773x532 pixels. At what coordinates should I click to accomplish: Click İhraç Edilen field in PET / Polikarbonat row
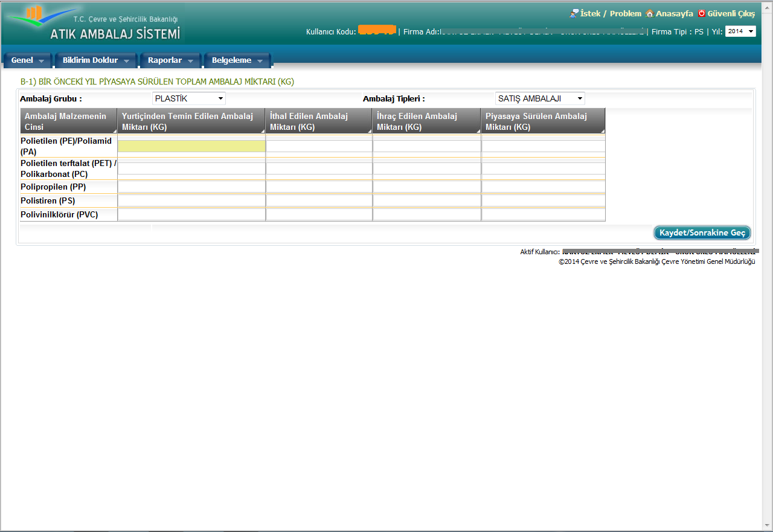click(427, 168)
